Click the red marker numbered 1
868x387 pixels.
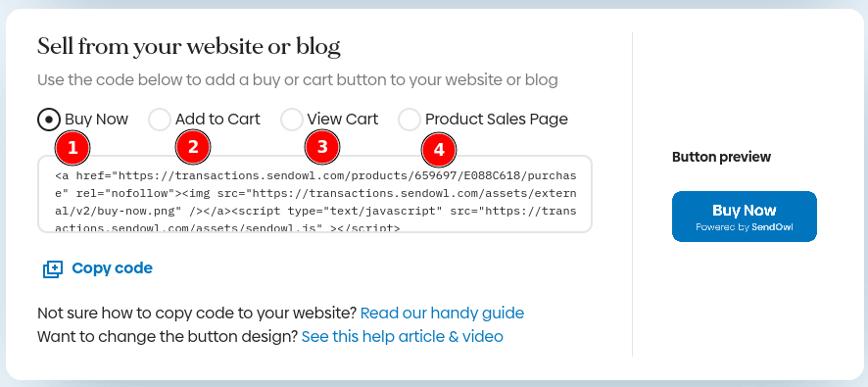tap(72, 148)
